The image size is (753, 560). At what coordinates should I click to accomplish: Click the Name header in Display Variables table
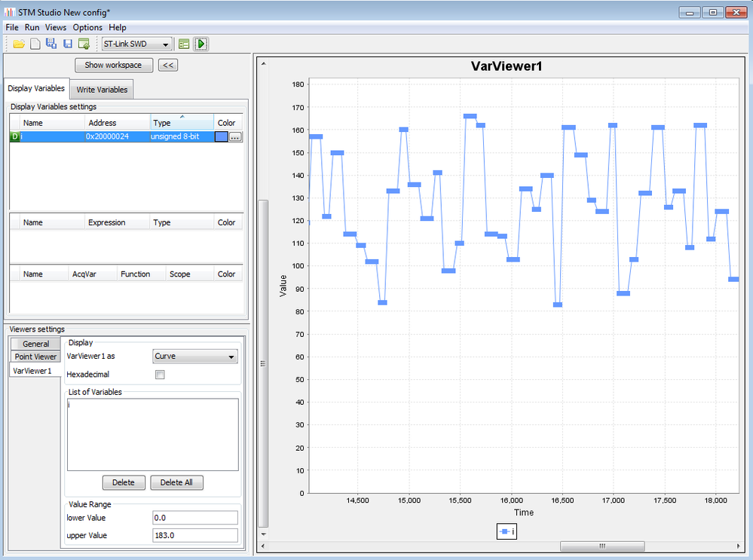pos(52,122)
